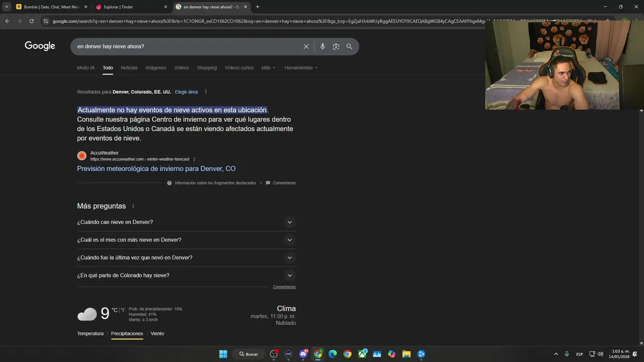Viewport: 644px width, 362px height.
Task: Select the Vídeos search tab
Action: coord(182,68)
